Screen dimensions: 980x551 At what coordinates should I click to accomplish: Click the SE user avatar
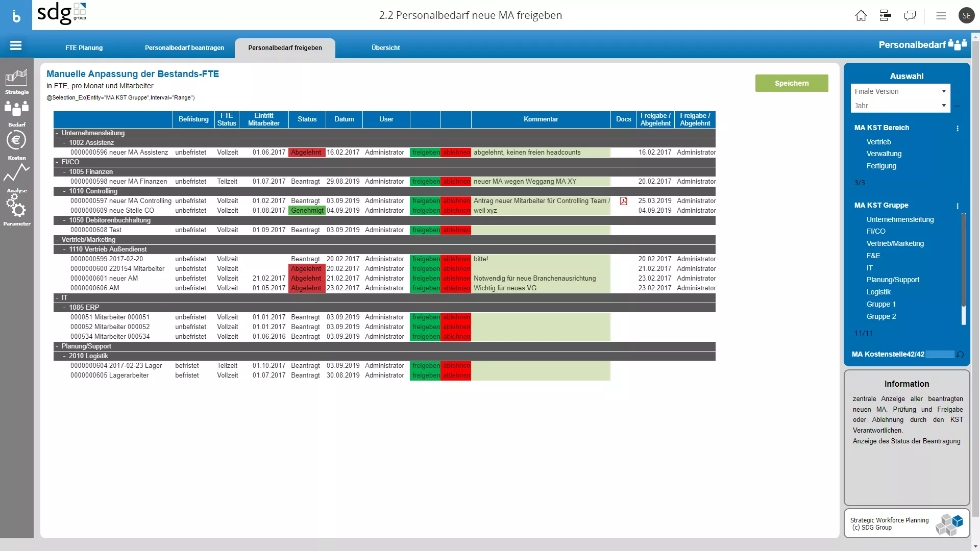coord(966,15)
